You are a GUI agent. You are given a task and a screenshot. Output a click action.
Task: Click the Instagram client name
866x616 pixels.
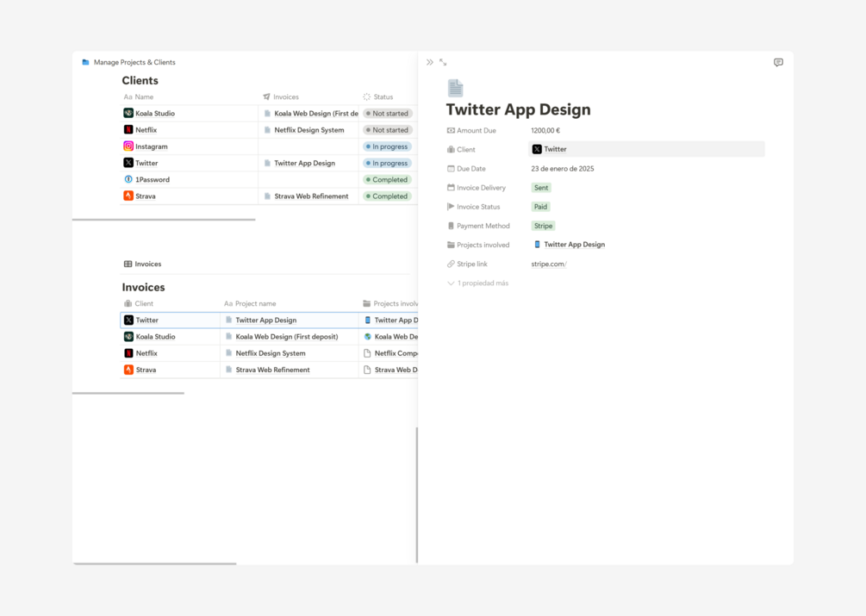tap(152, 146)
